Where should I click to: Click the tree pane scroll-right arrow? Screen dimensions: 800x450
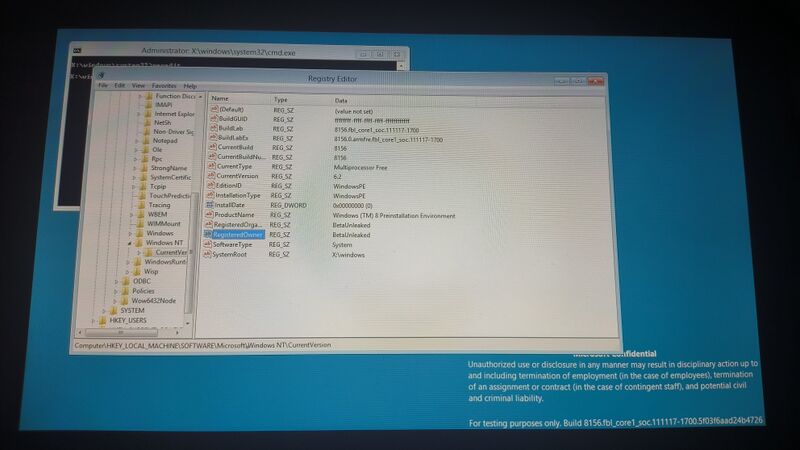[x=177, y=333]
